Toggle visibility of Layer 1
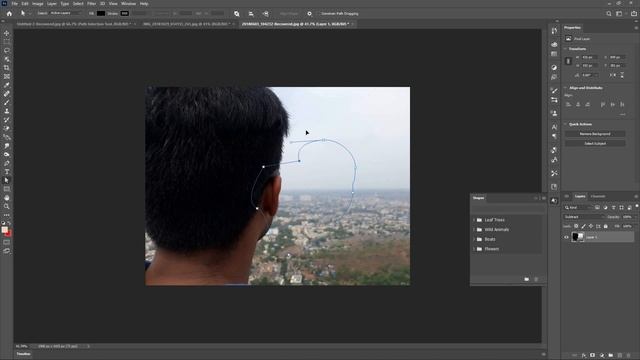640x360 pixels. pyautogui.click(x=566, y=237)
